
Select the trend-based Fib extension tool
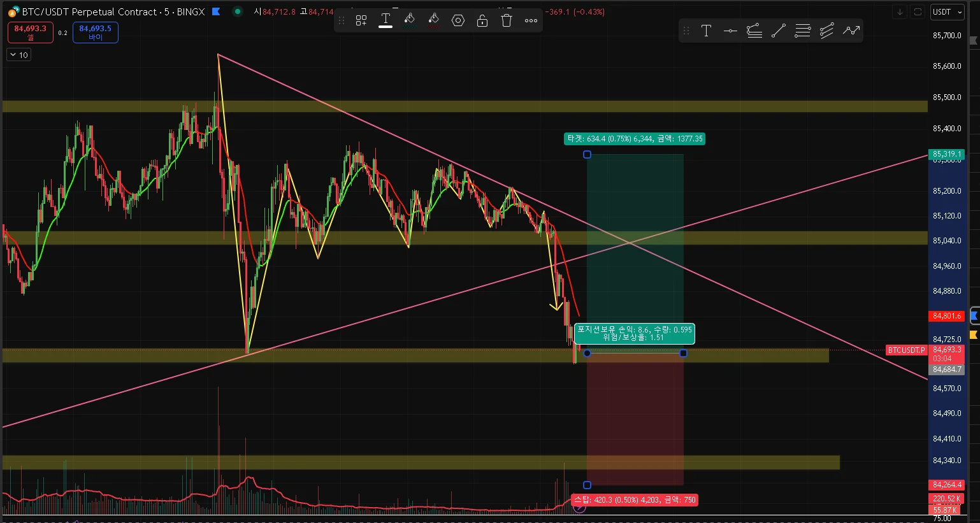point(754,31)
